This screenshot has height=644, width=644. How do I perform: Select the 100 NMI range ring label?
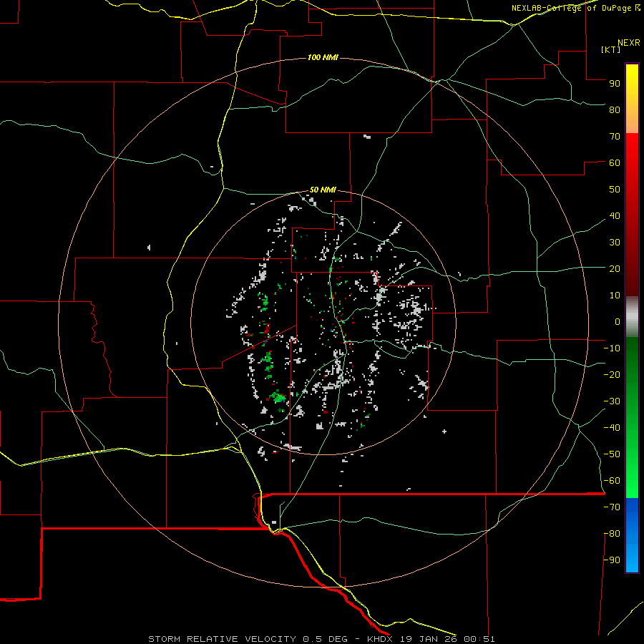(323, 57)
